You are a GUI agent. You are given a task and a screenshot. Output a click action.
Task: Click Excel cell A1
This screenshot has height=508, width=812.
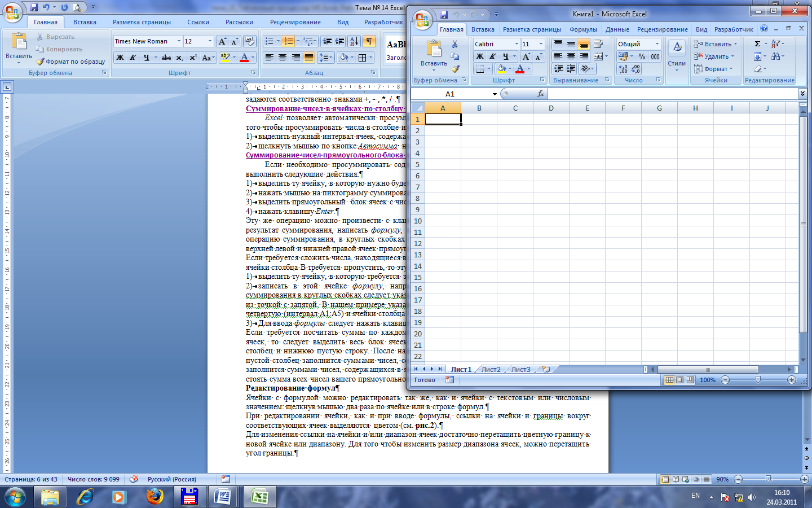(443, 119)
